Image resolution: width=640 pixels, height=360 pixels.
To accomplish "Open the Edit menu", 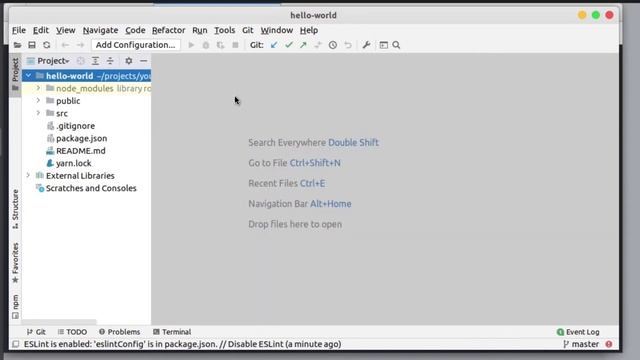I will pyautogui.click(x=41, y=30).
